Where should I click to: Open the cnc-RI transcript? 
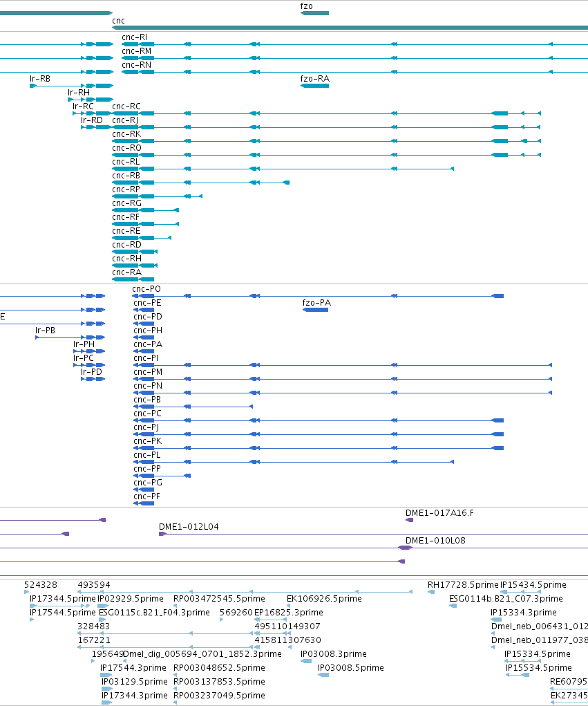point(134,37)
